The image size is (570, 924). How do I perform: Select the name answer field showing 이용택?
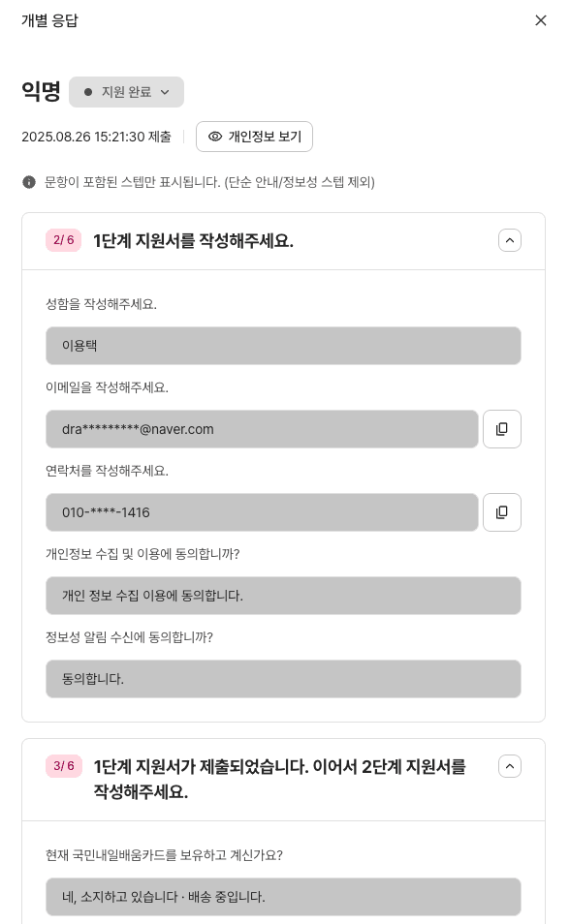(283, 346)
